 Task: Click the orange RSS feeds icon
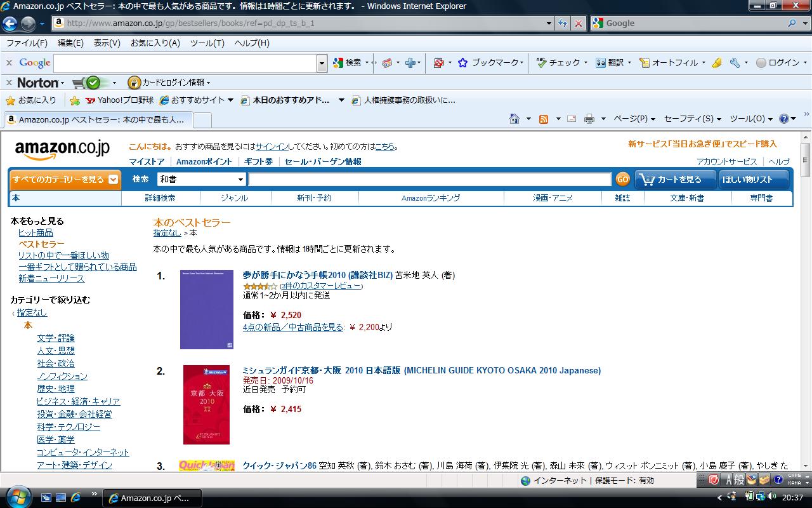(544, 119)
